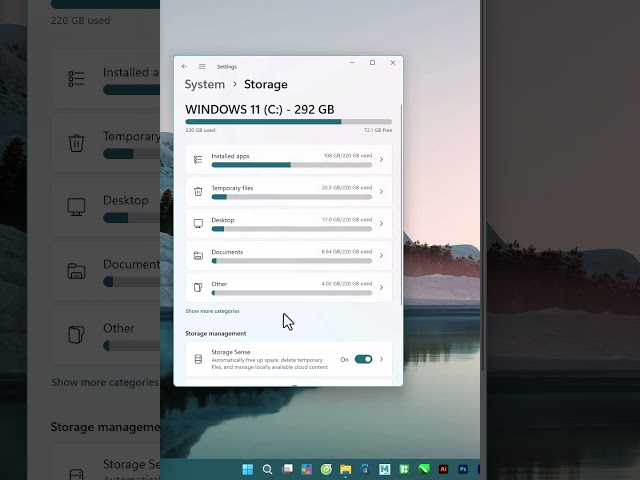Click the "Desktop" category label
The width and height of the screenshot is (640, 480).
tap(223, 220)
